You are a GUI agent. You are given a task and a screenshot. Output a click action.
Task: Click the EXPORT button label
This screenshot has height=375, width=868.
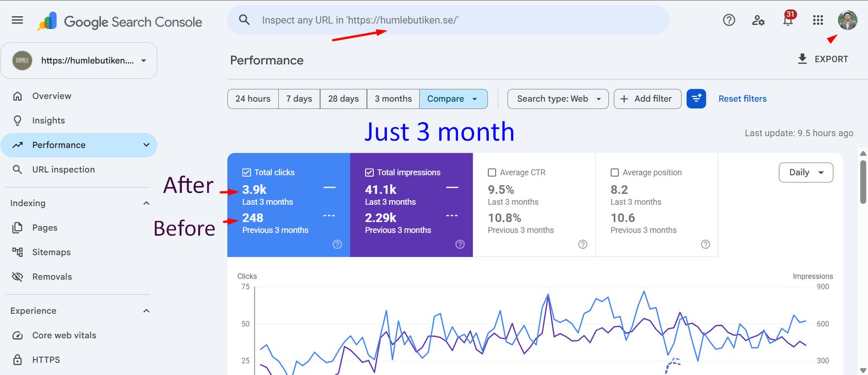(831, 59)
